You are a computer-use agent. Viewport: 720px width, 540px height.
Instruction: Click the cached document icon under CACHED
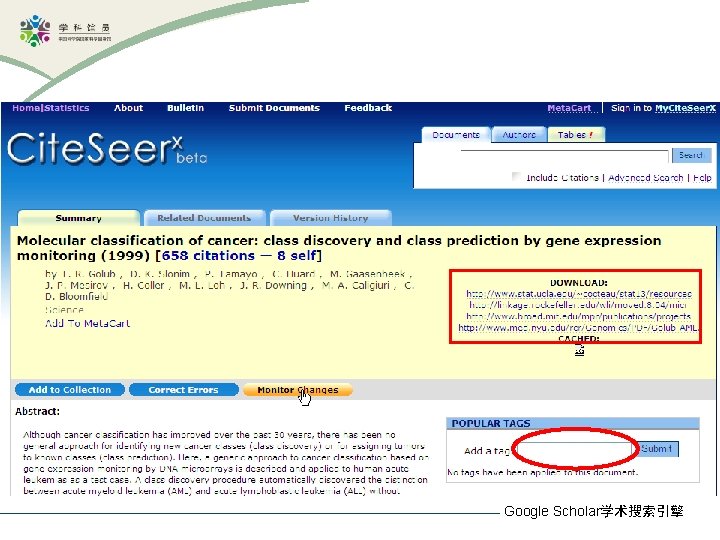pyautogui.click(x=579, y=351)
